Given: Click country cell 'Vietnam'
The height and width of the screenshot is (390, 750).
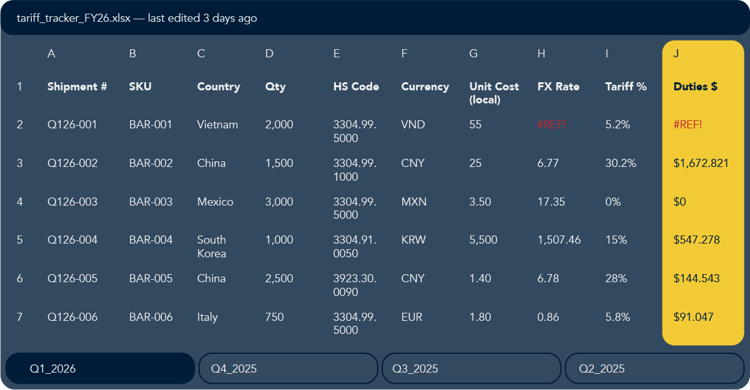Looking at the screenshot, I should (217, 124).
